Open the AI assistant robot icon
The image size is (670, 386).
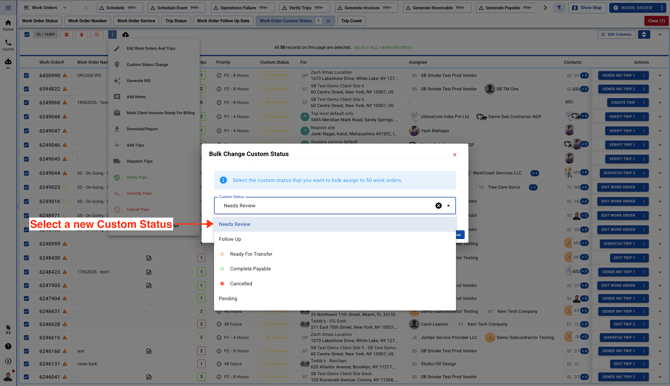point(8,63)
